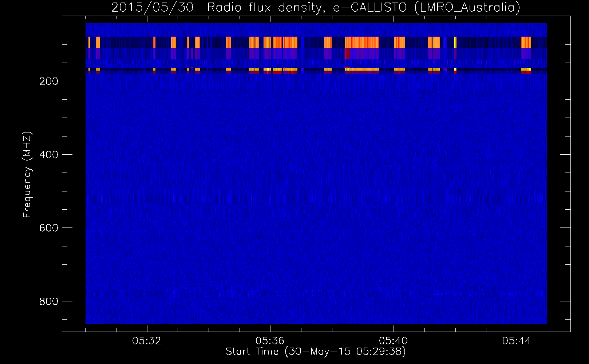Image resolution: width=589 pixels, height=364 pixels.
Task: Select the 05:44 time tick label
Action: [x=517, y=341]
